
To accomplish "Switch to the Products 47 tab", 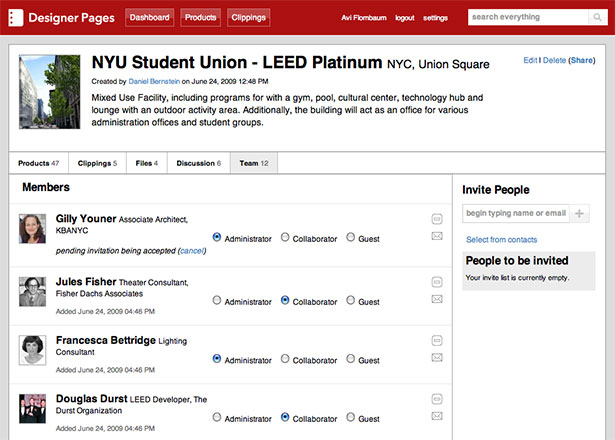I will (x=38, y=163).
